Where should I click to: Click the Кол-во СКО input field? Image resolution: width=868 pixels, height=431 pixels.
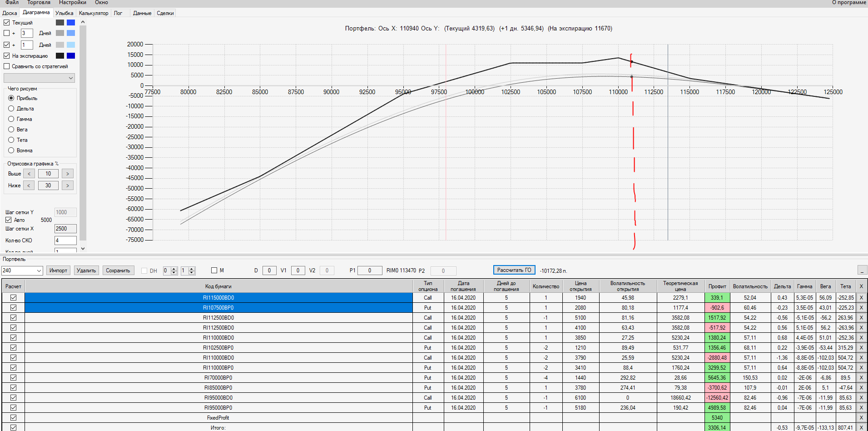(65, 241)
